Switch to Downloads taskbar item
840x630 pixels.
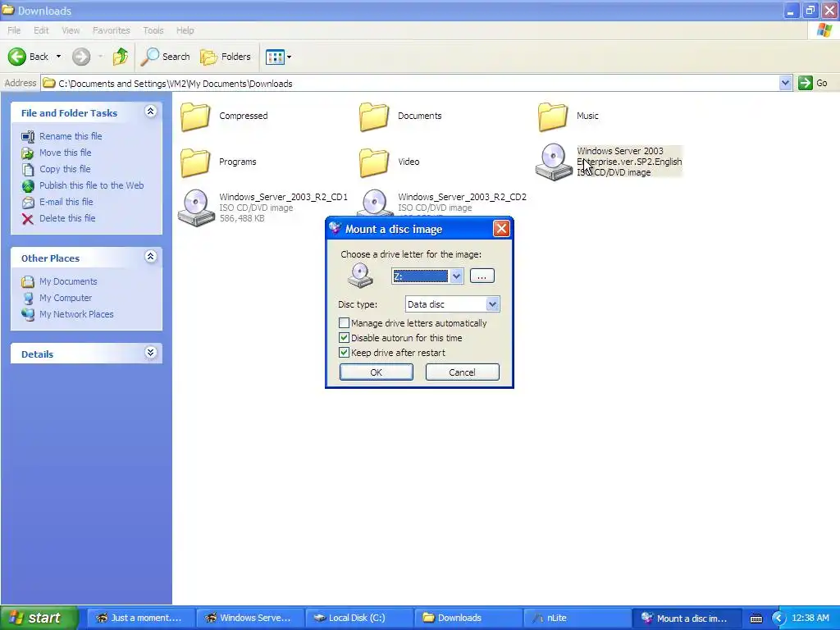tap(468, 618)
